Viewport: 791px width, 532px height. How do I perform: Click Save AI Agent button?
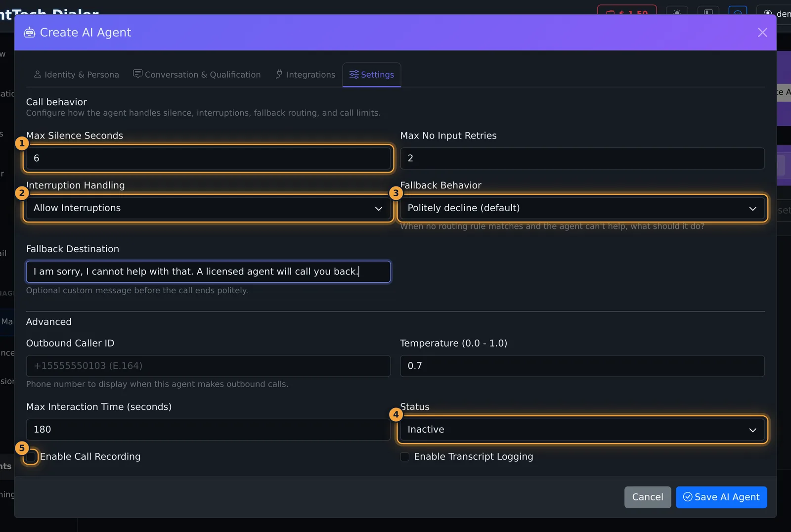(x=721, y=497)
